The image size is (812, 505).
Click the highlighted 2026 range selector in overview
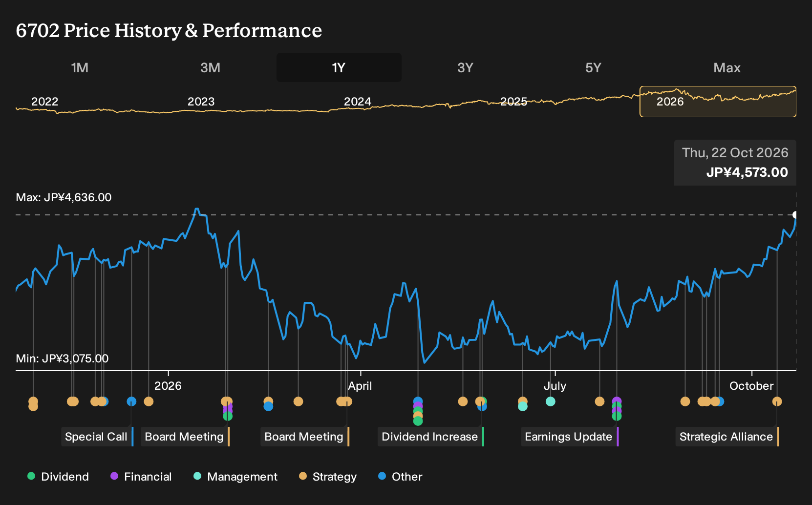(x=718, y=102)
